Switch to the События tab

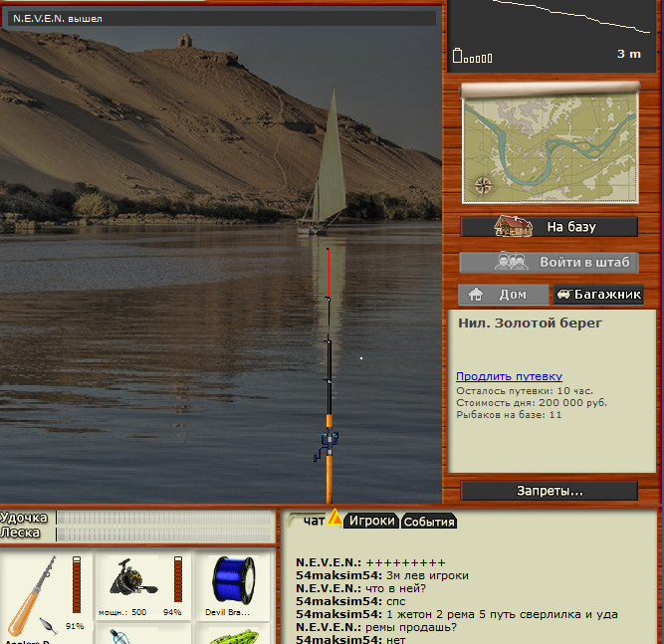point(429,522)
